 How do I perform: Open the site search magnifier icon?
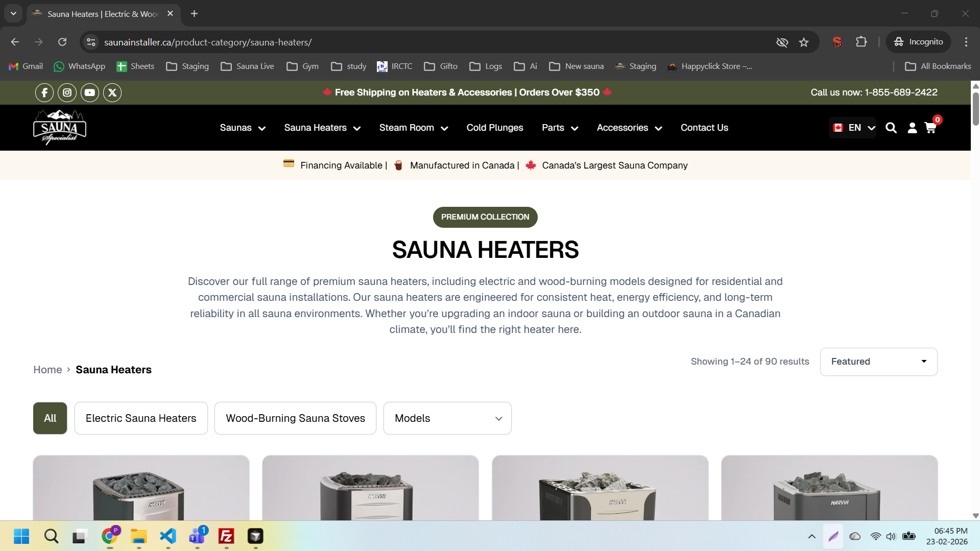891,128
